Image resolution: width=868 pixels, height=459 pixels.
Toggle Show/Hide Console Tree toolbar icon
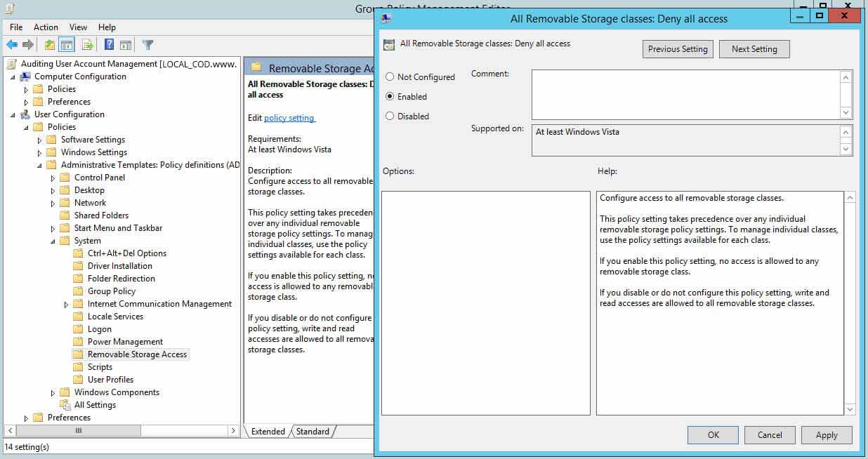pos(67,45)
